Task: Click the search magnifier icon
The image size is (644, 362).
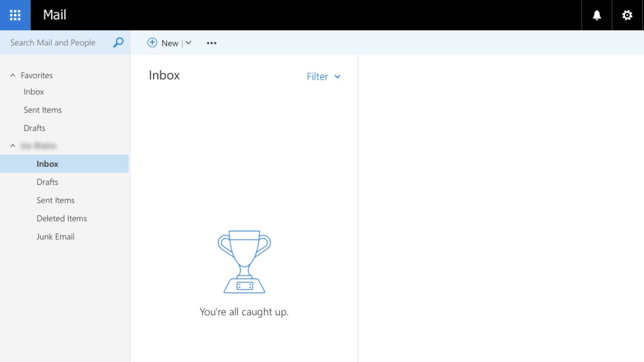Action: tap(118, 42)
